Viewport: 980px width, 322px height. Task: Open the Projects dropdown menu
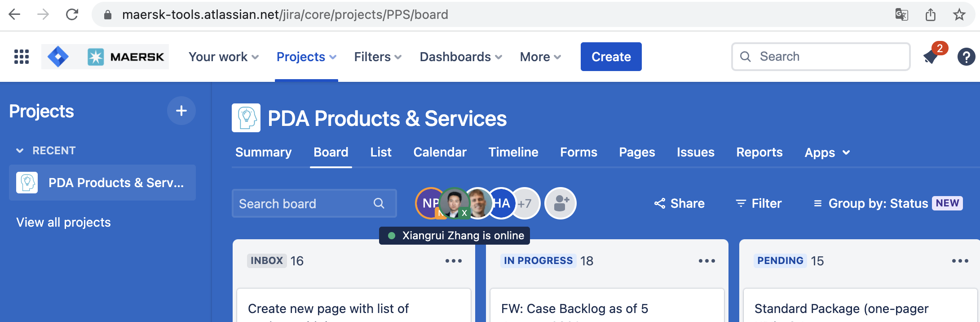pos(306,57)
